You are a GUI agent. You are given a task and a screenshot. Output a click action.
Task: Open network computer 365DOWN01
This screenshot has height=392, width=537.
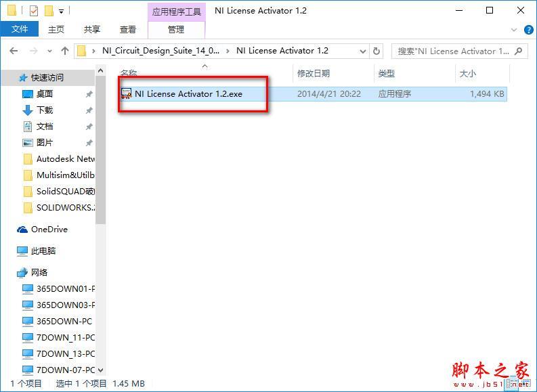tap(58, 288)
